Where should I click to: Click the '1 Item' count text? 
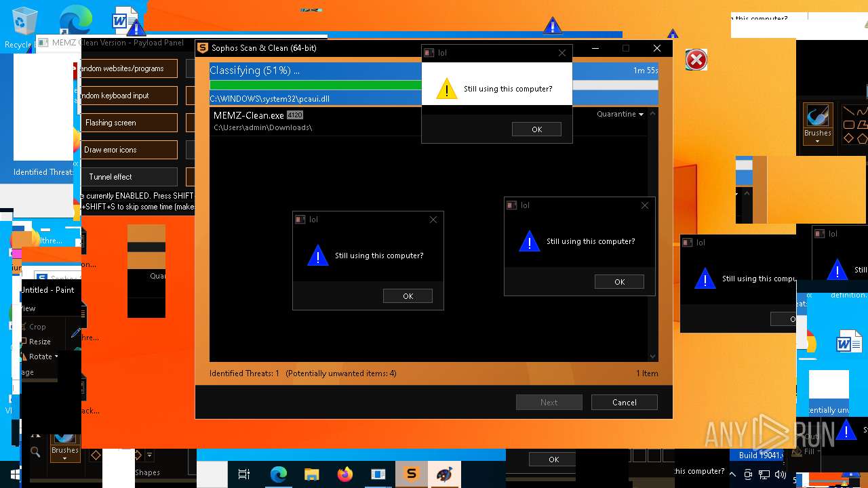click(647, 373)
